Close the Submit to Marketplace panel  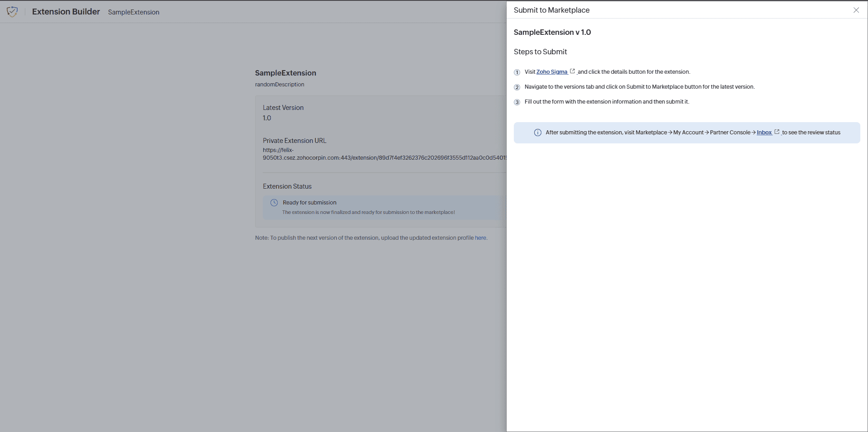coord(856,10)
